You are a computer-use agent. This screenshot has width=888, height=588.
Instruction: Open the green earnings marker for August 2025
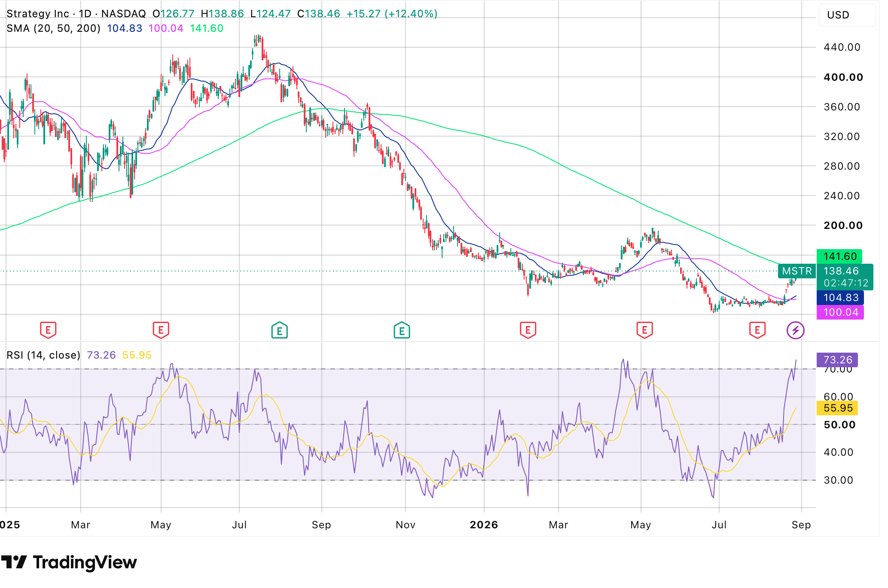click(279, 330)
